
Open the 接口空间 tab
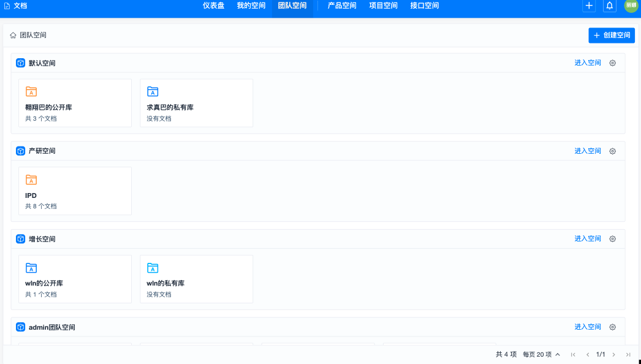(x=424, y=6)
